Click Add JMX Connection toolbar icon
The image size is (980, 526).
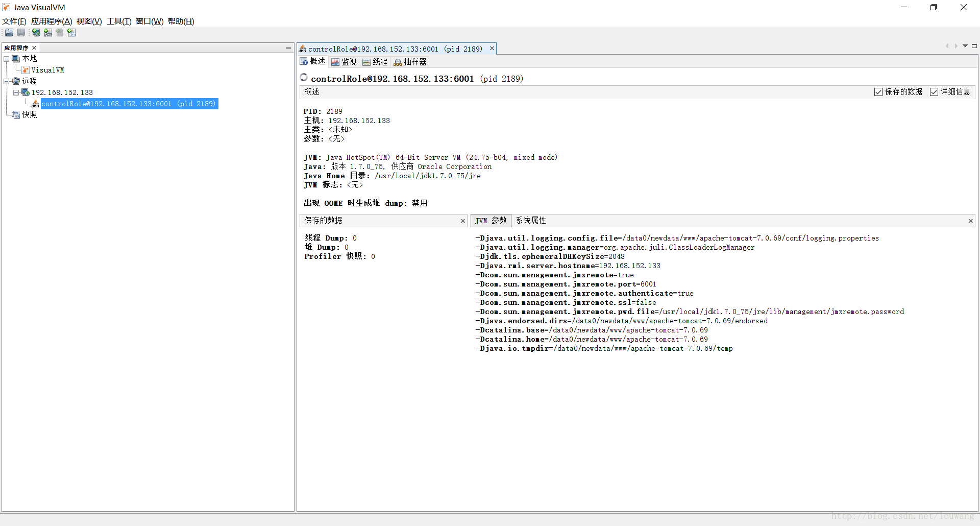(48, 33)
